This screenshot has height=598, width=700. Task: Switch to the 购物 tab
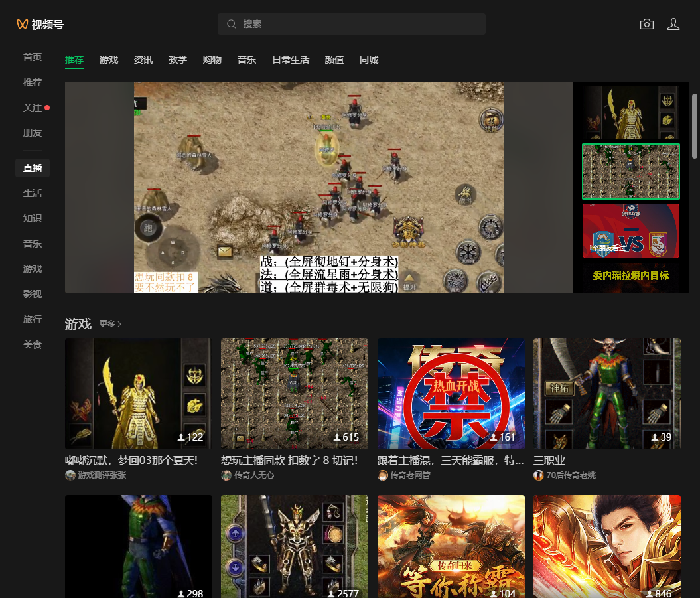click(212, 60)
